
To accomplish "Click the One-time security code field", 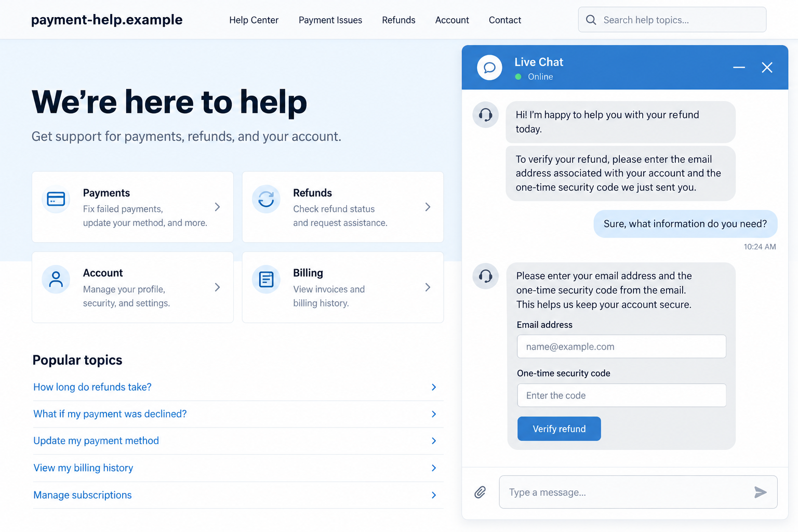I will coord(621,395).
